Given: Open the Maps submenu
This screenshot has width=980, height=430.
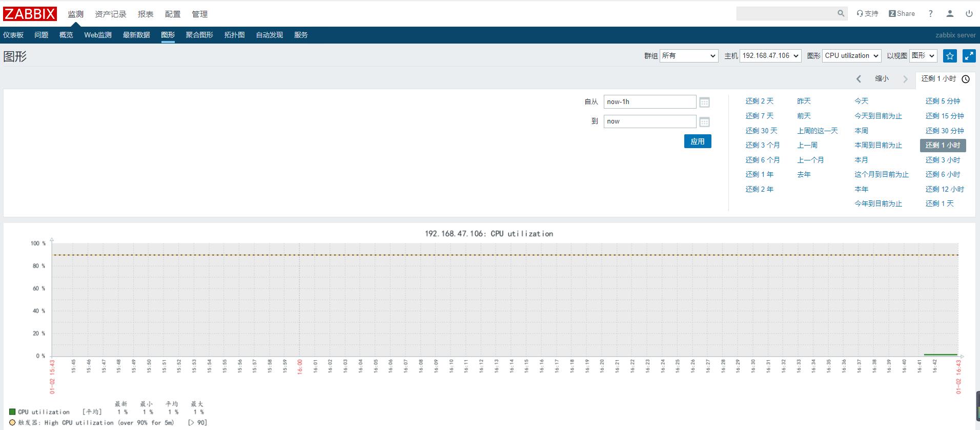Looking at the screenshot, I should (x=234, y=35).
